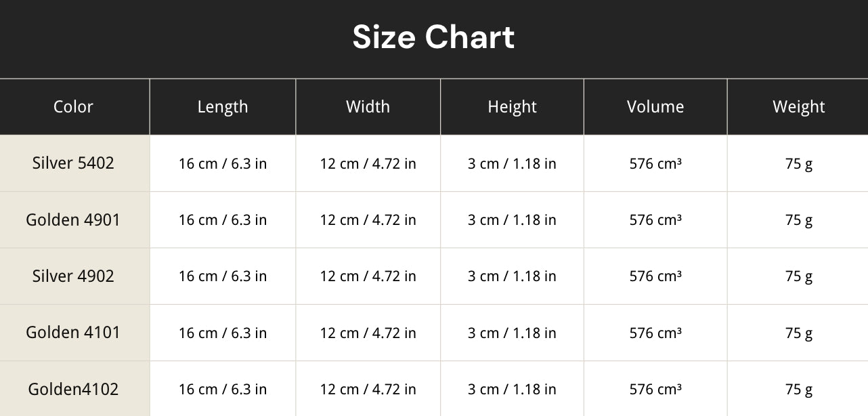Image resolution: width=868 pixels, height=416 pixels.
Task: Select the Silver 4902 row label
Action: pyautogui.click(x=73, y=276)
